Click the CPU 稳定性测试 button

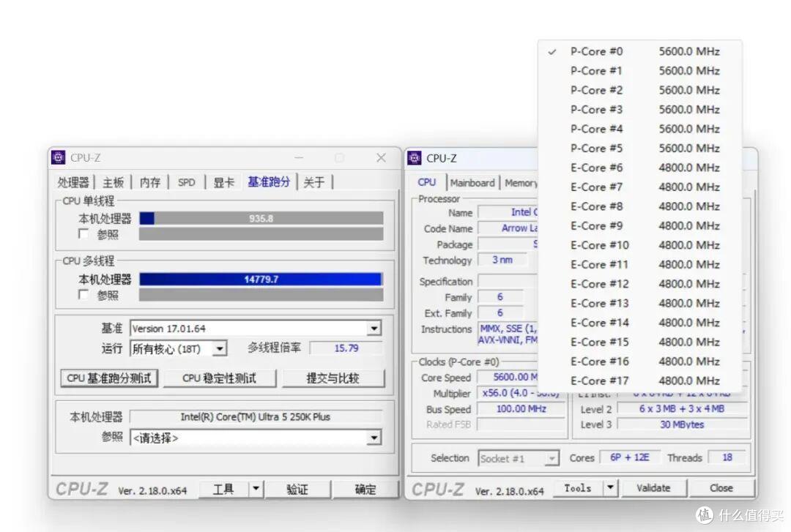[x=220, y=378]
